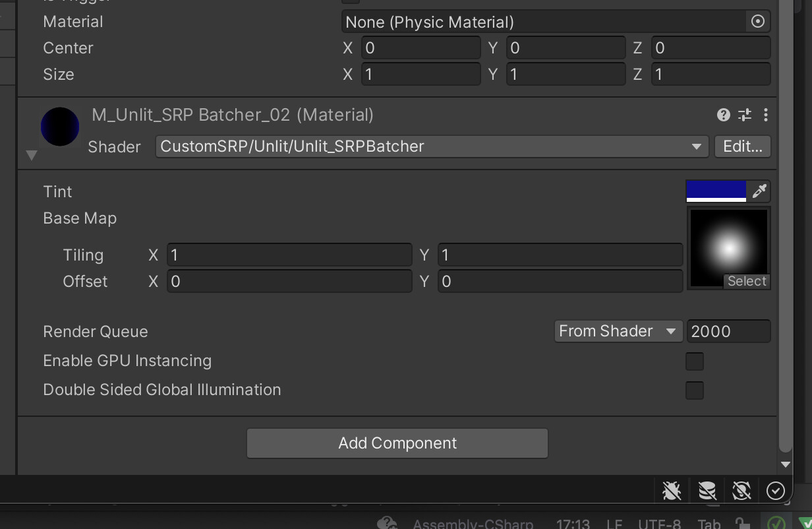Click the Base Map property label

80,218
